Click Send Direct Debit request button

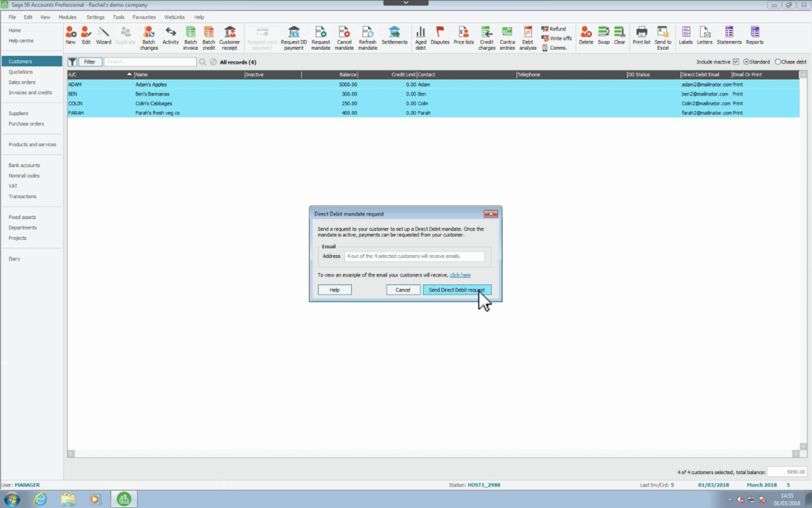click(457, 290)
